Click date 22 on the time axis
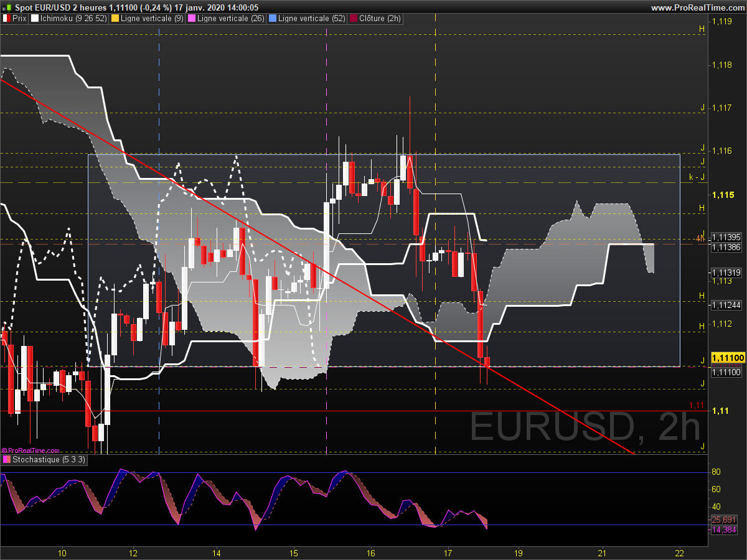The width and height of the screenshot is (747, 560). coord(680,553)
